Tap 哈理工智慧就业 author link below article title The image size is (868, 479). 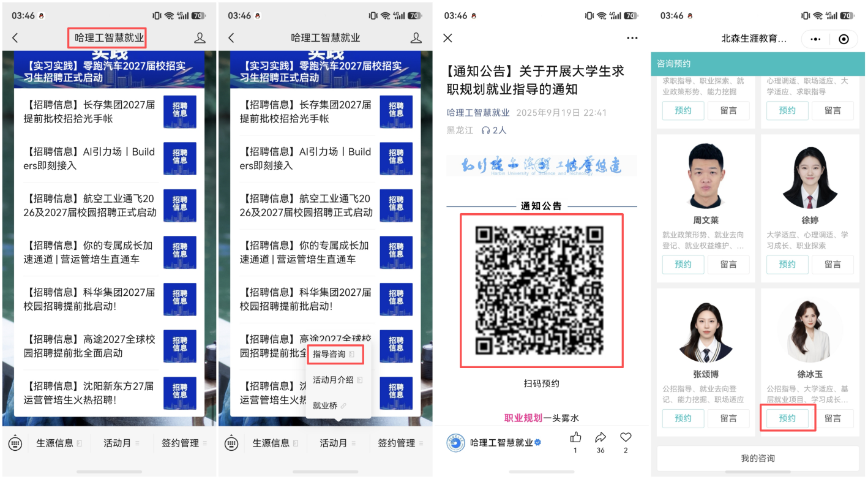[x=478, y=113]
